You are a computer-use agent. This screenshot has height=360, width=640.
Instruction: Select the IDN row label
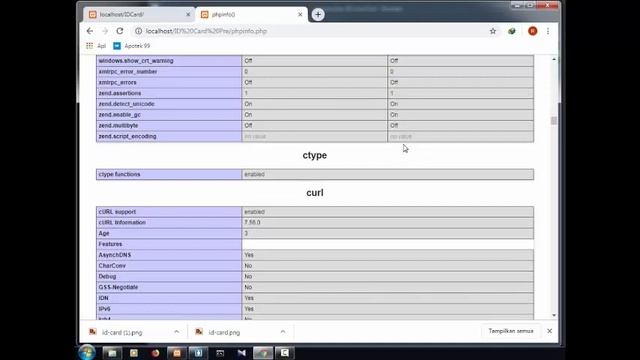(103, 298)
